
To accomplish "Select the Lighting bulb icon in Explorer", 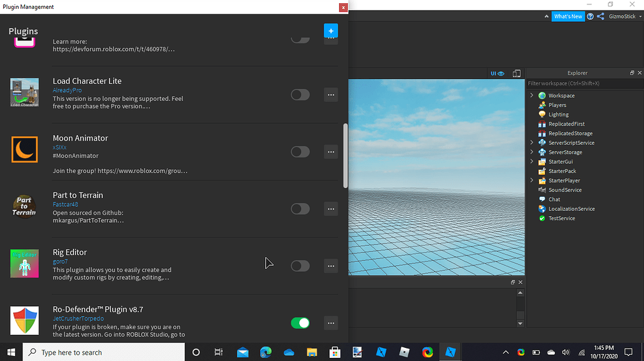I will click(542, 115).
